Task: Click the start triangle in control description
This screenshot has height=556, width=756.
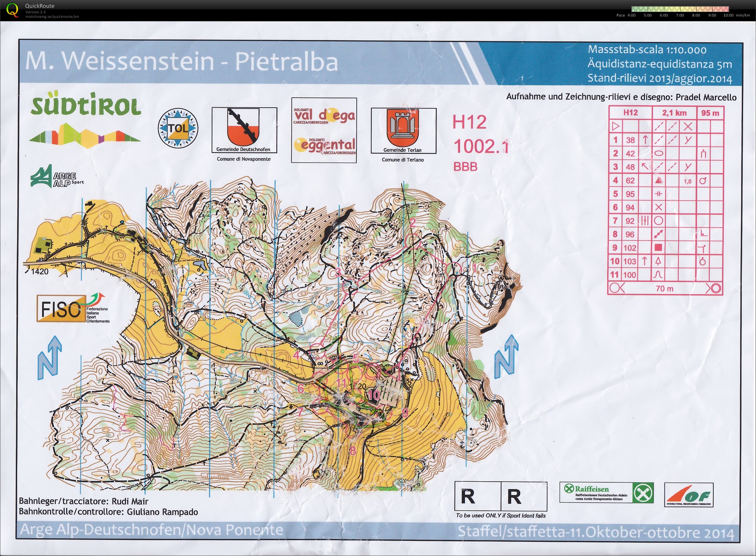Action: click(615, 126)
